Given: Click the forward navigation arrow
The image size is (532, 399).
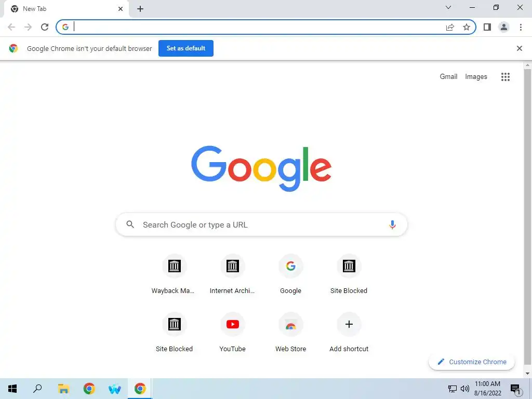Looking at the screenshot, I should (x=28, y=27).
